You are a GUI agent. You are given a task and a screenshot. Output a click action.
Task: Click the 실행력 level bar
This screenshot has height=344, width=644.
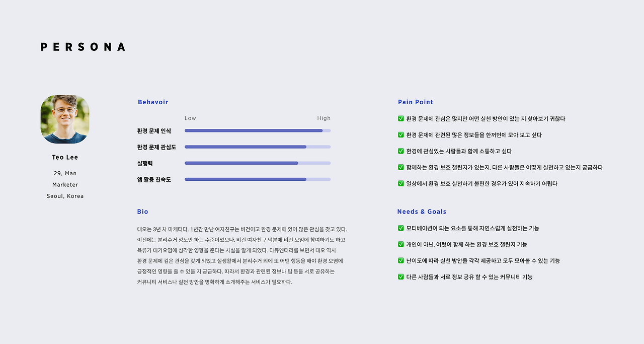click(258, 163)
